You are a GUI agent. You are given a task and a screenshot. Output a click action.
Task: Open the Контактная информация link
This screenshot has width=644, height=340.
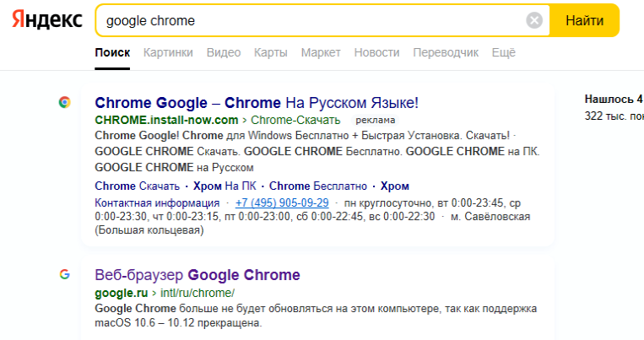pos(157,202)
